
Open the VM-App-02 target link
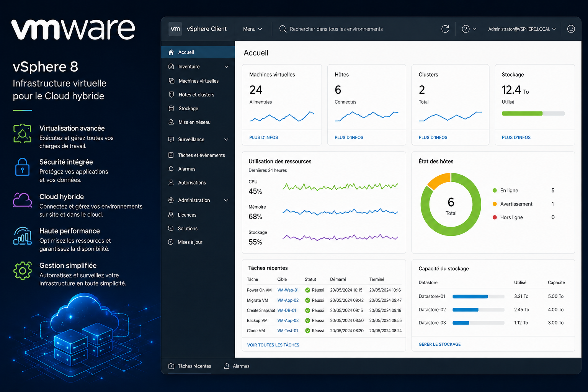(x=288, y=300)
